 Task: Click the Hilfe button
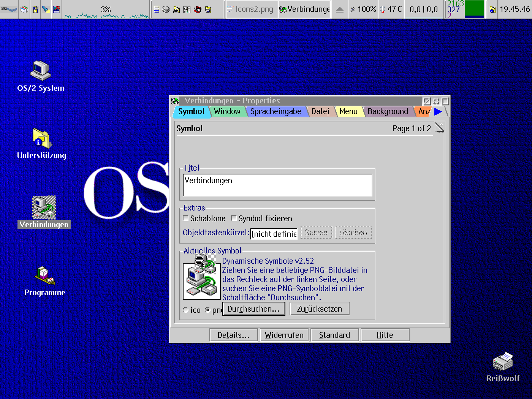coord(385,335)
